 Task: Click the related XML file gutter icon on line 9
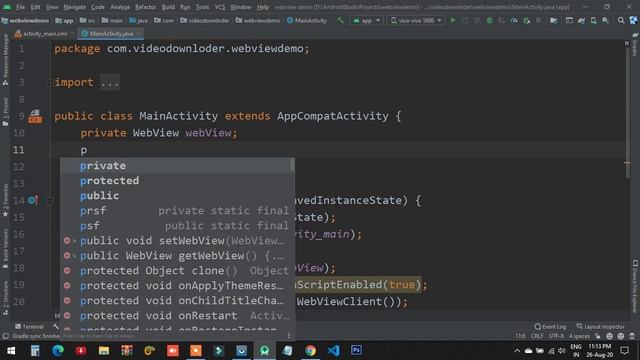pyautogui.click(x=35, y=116)
